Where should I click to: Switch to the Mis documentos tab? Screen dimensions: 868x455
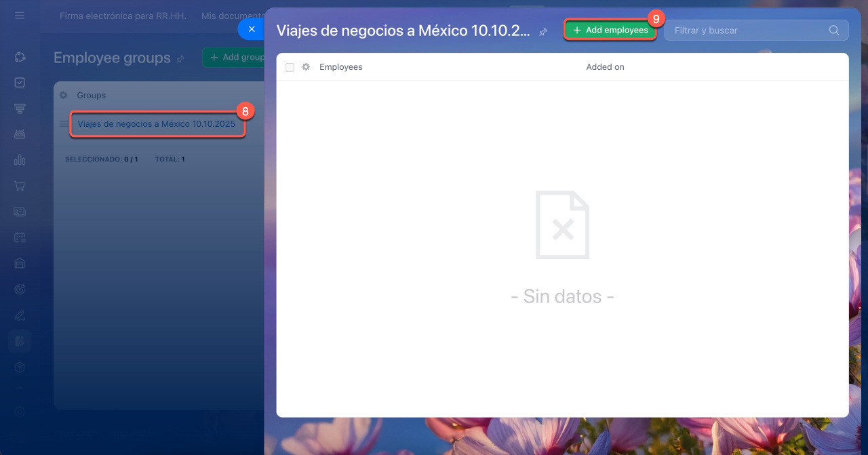click(233, 16)
